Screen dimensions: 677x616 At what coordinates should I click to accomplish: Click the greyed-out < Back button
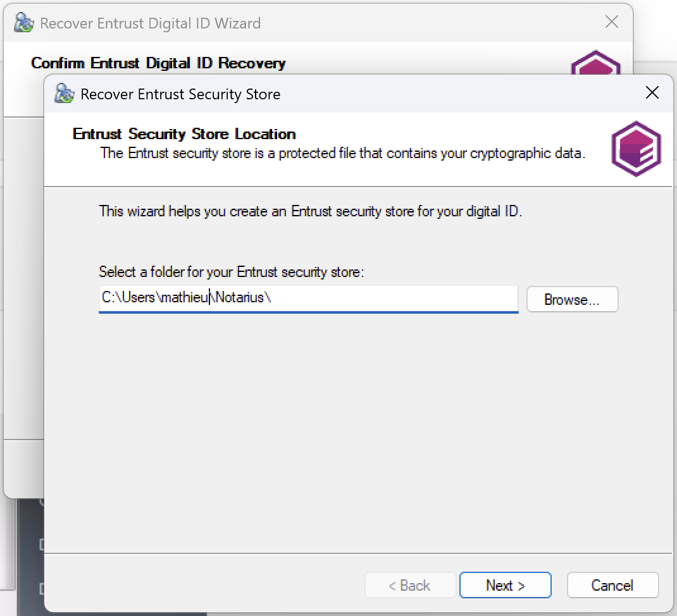[x=409, y=585]
